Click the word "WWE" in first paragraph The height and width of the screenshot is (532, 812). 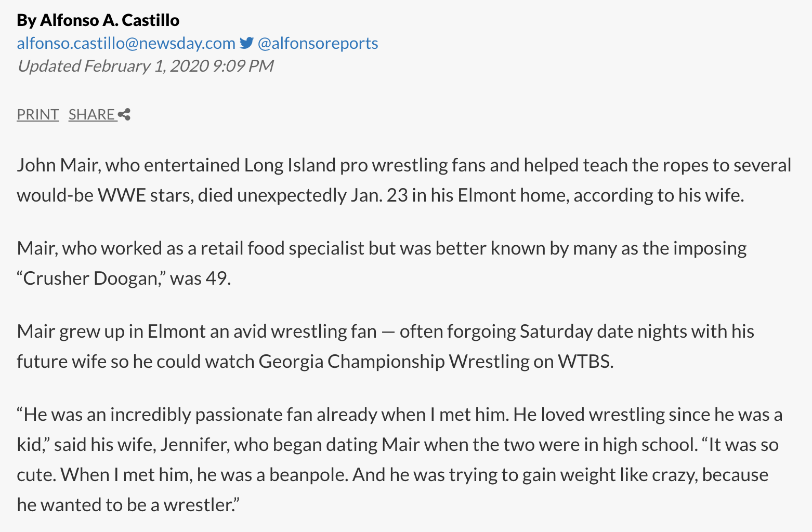(122, 195)
